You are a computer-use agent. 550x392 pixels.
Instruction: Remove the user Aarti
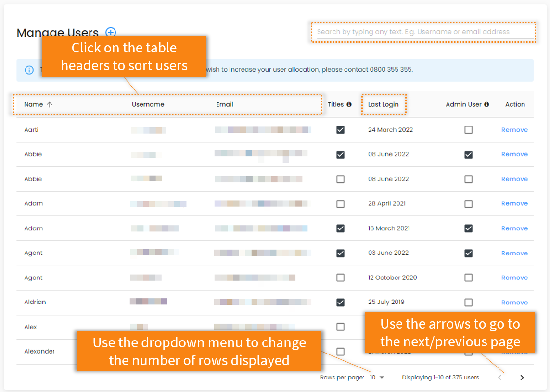(x=514, y=130)
